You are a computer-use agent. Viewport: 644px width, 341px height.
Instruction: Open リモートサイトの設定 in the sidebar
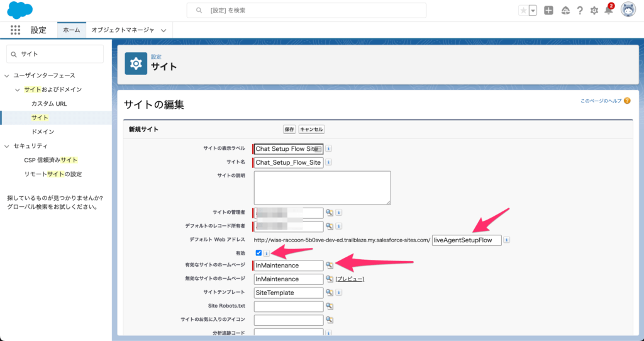(x=53, y=174)
